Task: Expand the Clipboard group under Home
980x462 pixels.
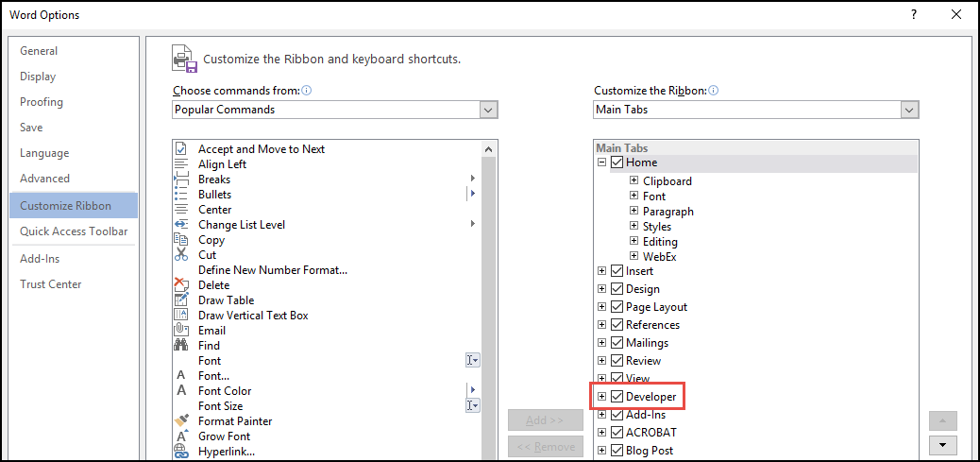Action: click(634, 181)
